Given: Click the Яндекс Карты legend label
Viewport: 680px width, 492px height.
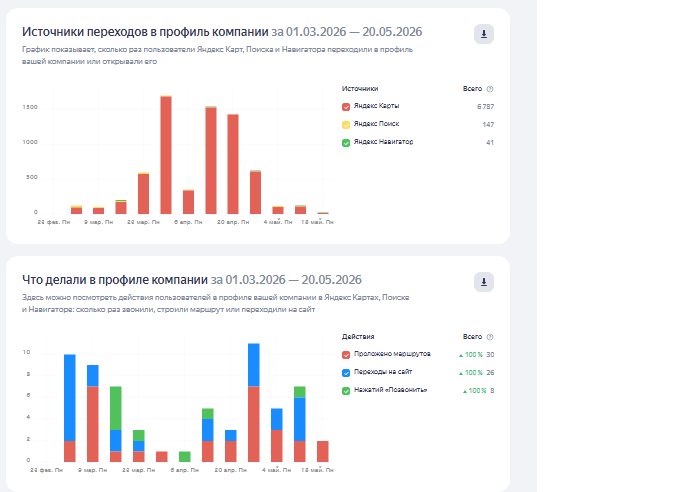Looking at the screenshot, I should (x=376, y=106).
